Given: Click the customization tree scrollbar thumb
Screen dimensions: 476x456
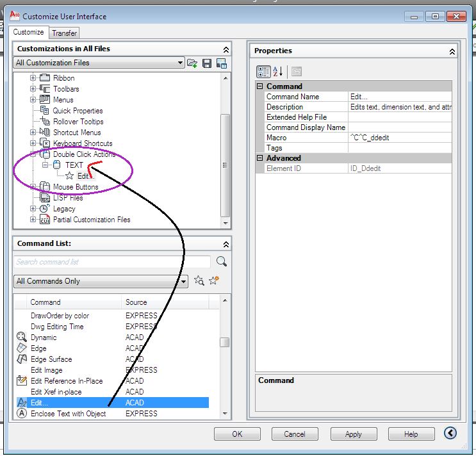Looking at the screenshot, I should pos(225,165).
